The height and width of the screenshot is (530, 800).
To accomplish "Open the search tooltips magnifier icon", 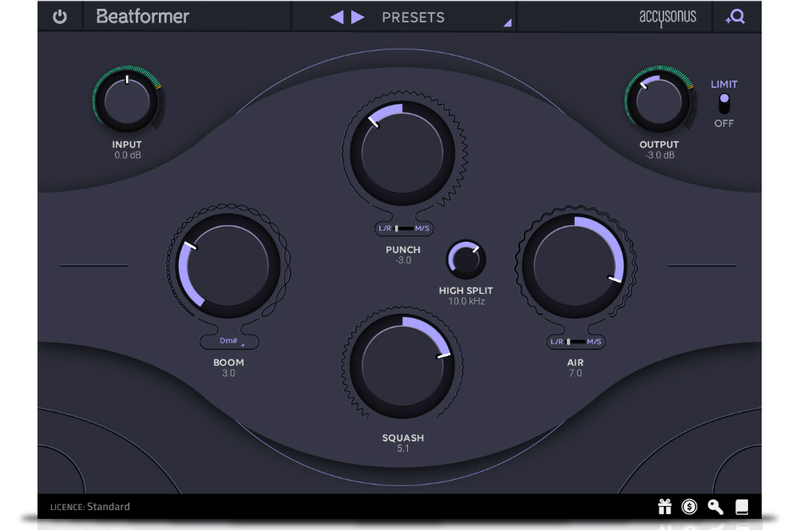I will (x=735, y=17).
